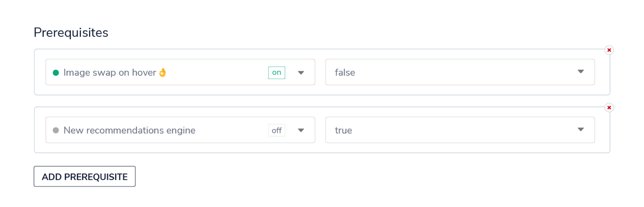Click the "false" value text
Image resolution: width=644 pixels, height=207 pixels.
coord(345,73)
